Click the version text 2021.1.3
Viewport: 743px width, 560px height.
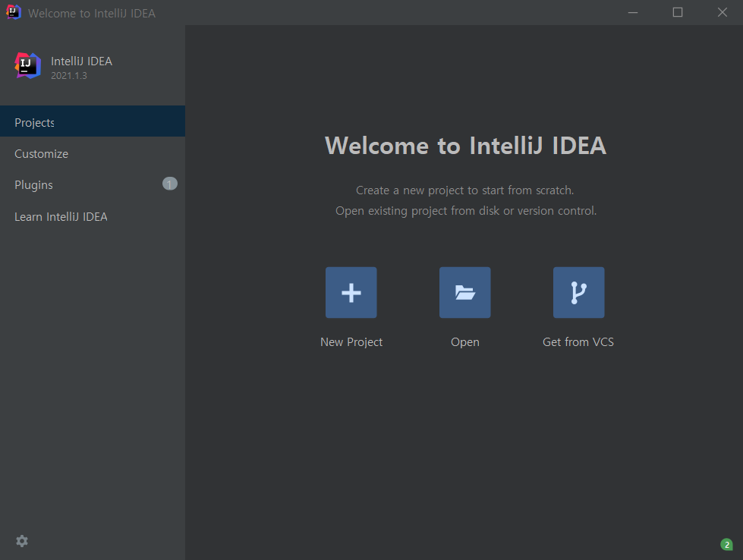pyautogui.click(x=69, y=76)
